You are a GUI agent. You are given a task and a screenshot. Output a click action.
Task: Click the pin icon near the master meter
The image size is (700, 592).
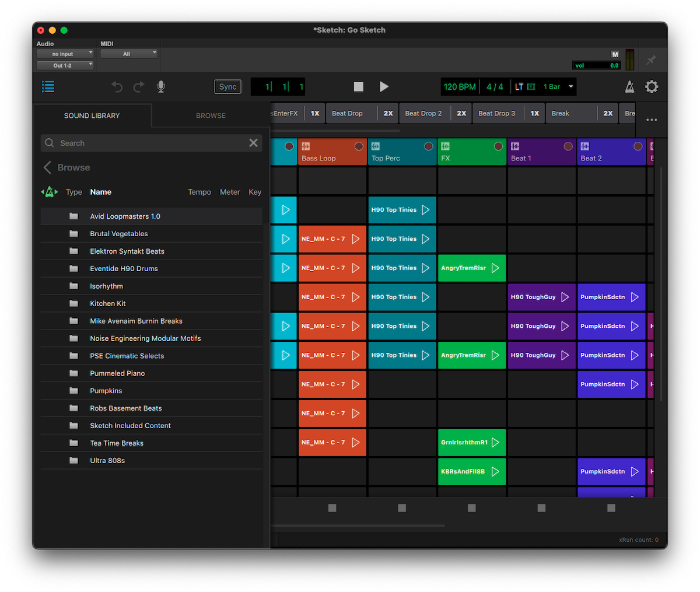pos(652,59)
